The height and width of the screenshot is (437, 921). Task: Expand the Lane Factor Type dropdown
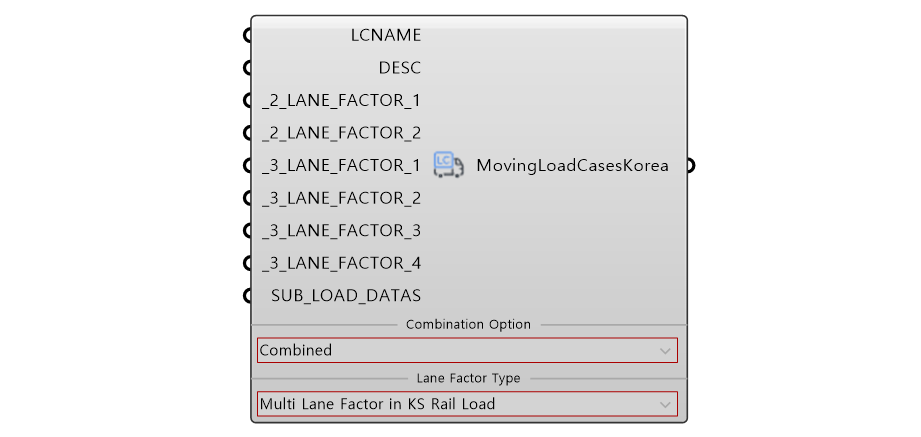tap(467, 404)
